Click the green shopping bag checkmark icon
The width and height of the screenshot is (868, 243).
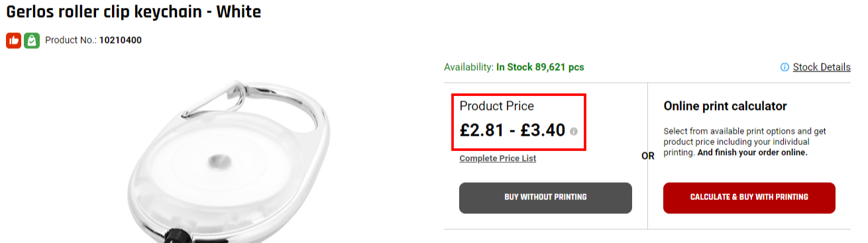click(32, 40)
